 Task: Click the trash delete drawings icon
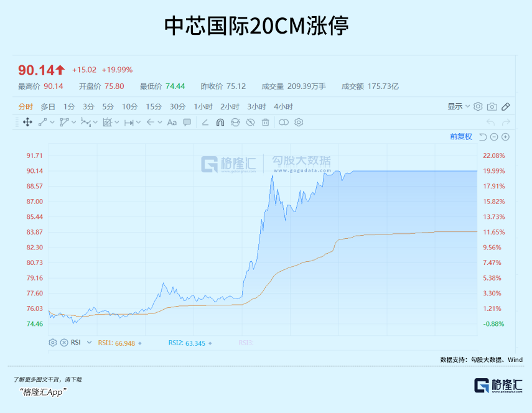(x=265, y=123)
